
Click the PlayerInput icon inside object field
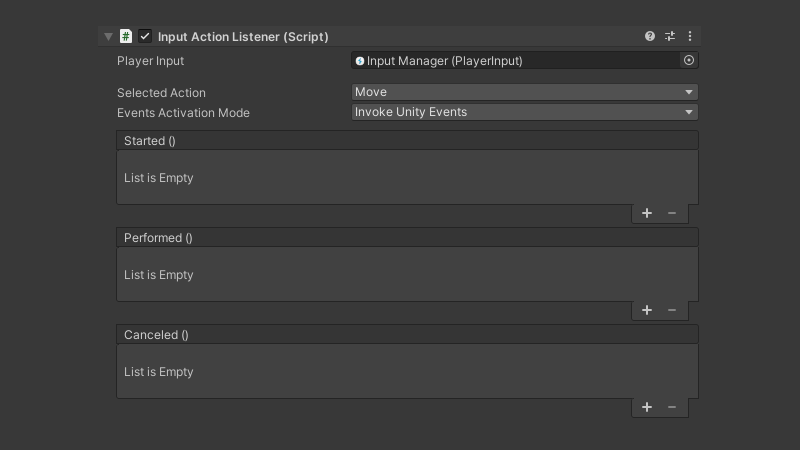click(360, 61)
